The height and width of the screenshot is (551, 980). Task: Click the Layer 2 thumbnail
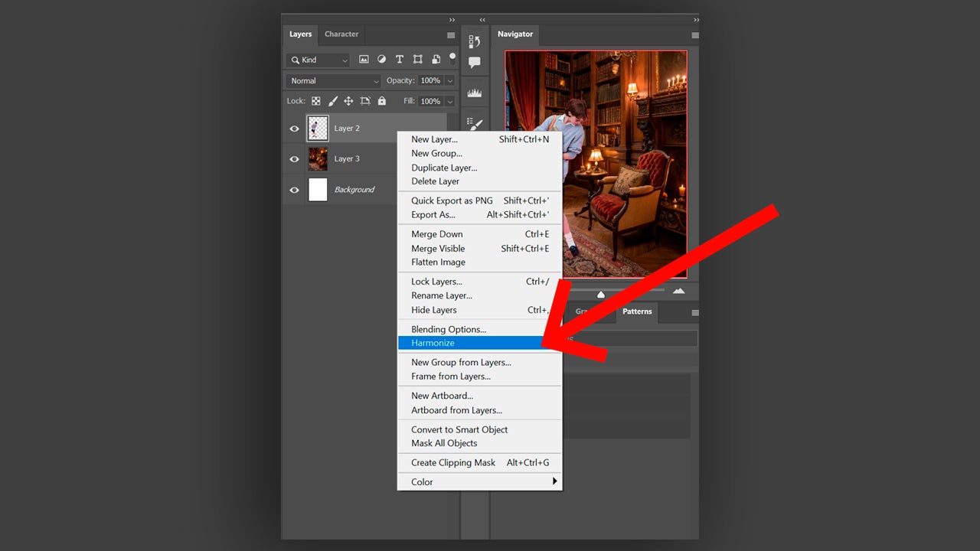point(318,128)
